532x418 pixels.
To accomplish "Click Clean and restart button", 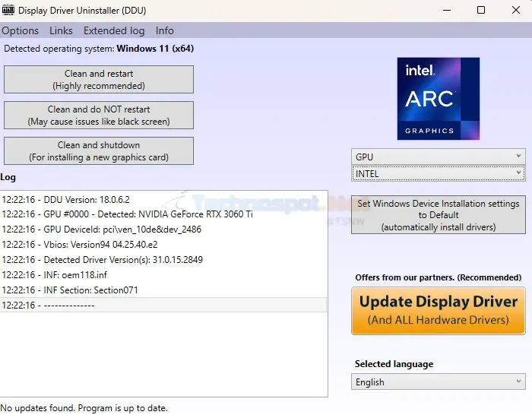I will pyautogui.click(x=99, y=79).
